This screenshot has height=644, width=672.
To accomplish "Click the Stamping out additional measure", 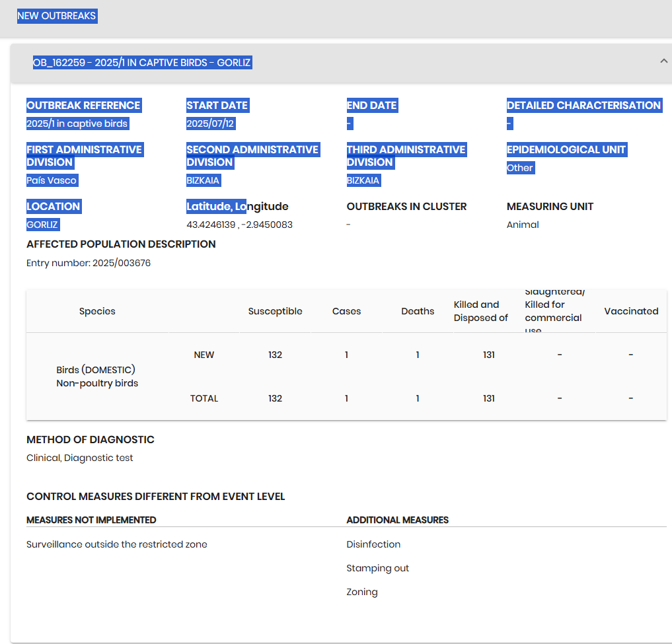I will (377, 568).
